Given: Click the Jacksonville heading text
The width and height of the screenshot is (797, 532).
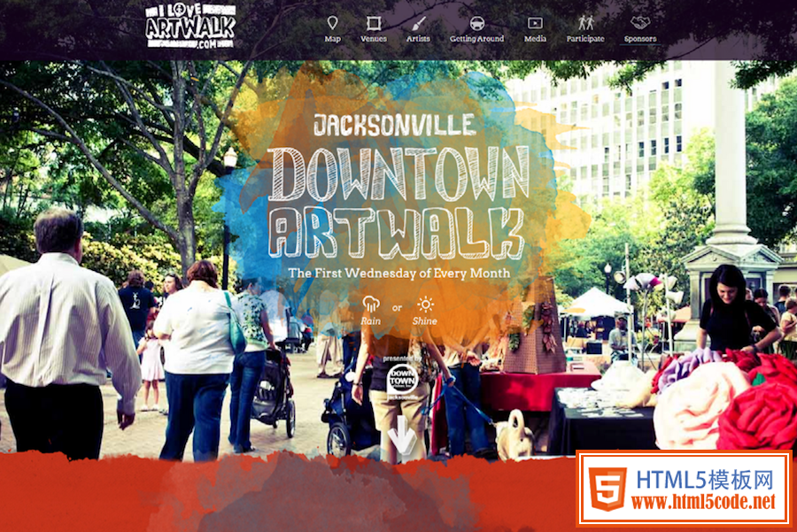Looking at the screenshot, I should [x=395, y=125].
